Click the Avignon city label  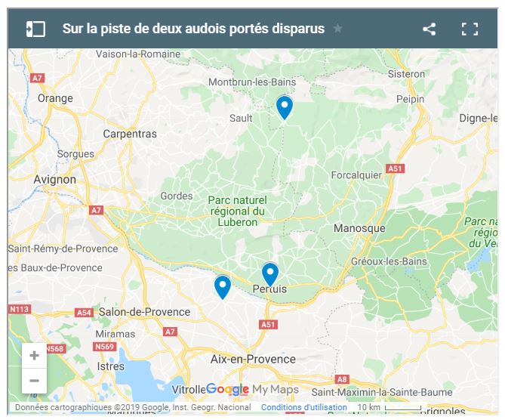55,180
